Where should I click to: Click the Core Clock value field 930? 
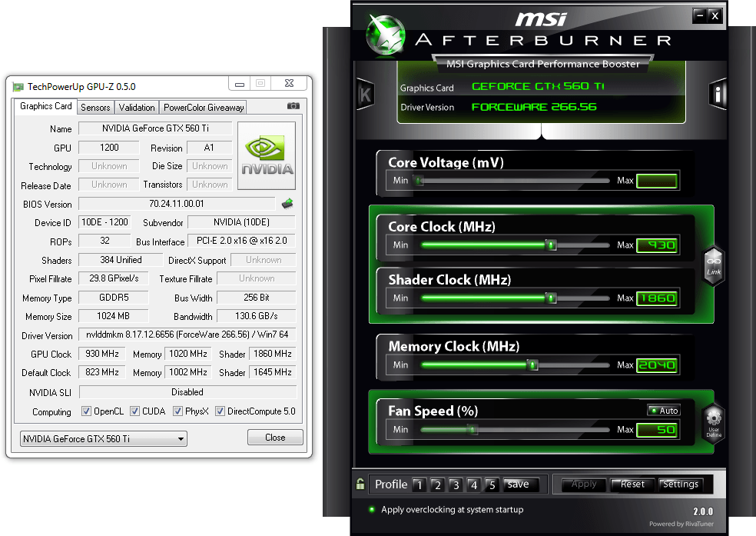657,245
